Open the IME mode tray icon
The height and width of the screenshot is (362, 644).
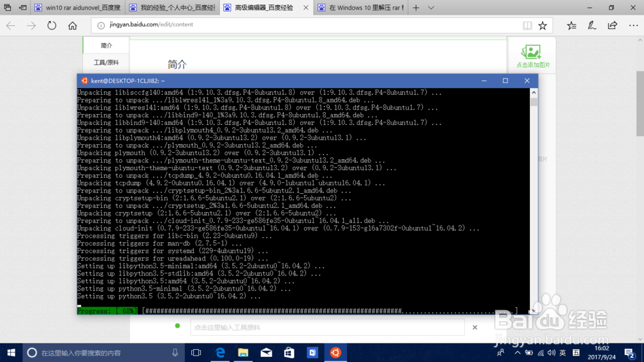[x=576, y=352]
